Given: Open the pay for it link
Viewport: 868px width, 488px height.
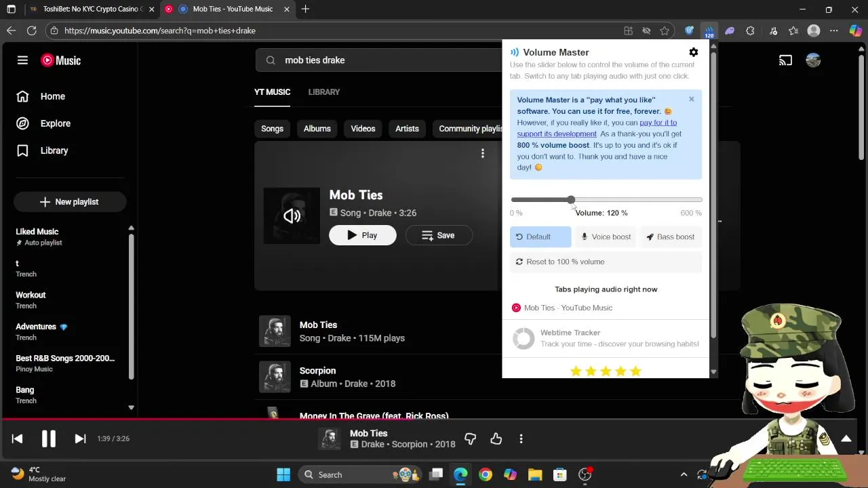Looking at the screenshot, I should (658, 123).
